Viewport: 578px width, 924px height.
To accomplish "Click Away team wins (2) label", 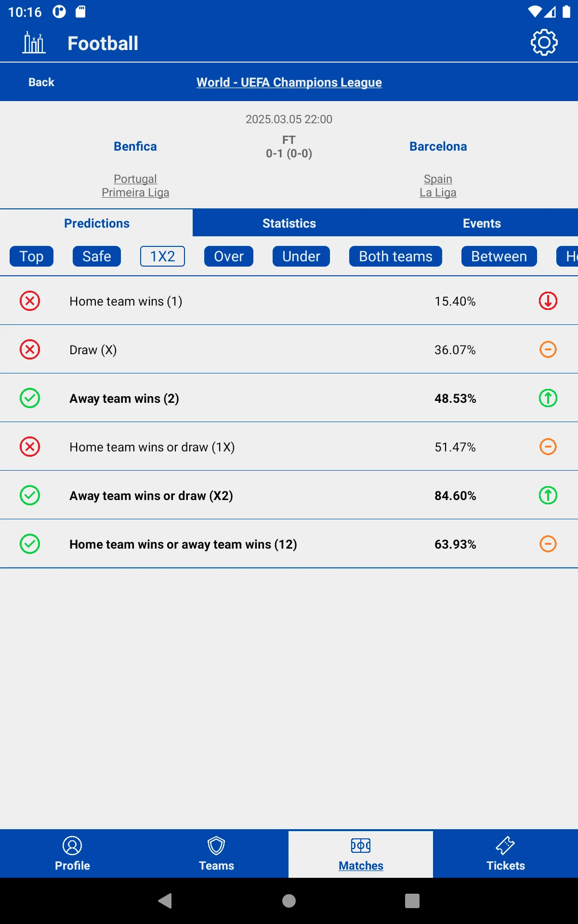I will 124,398.
